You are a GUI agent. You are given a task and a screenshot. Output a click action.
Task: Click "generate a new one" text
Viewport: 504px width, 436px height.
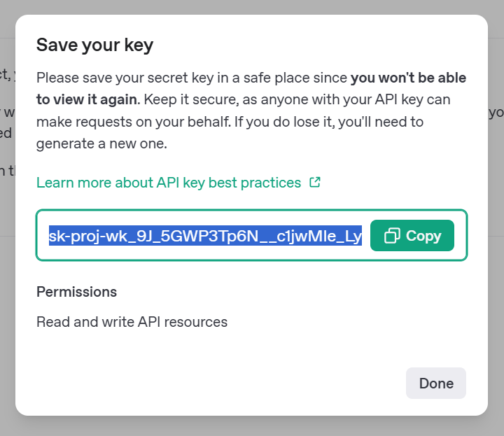(x=101, y=143)
